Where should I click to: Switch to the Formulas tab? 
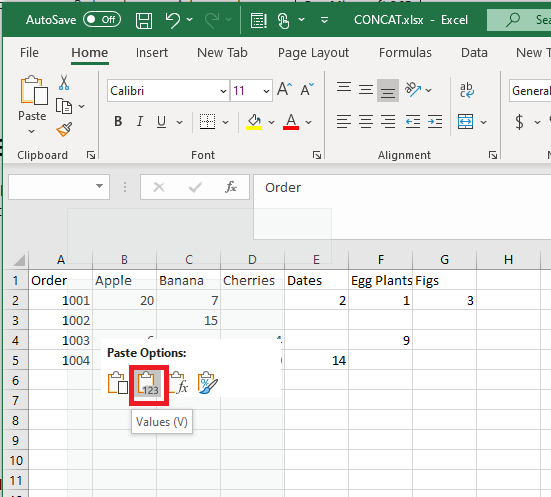point(405,53)
